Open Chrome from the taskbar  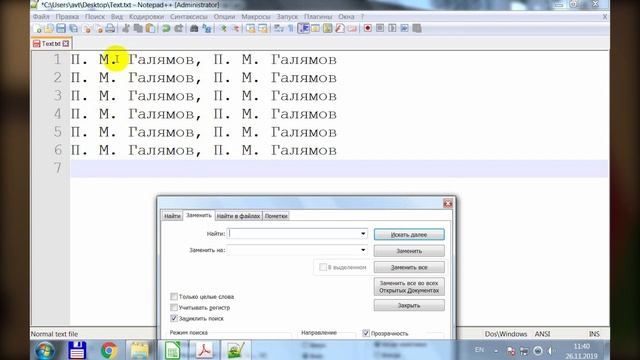[x=109, y=350]
